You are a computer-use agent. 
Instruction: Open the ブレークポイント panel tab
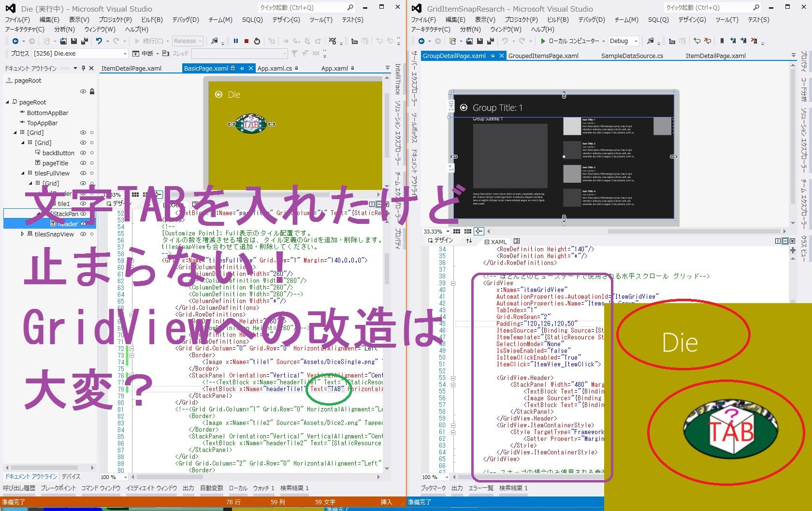[x=58, y=488]
